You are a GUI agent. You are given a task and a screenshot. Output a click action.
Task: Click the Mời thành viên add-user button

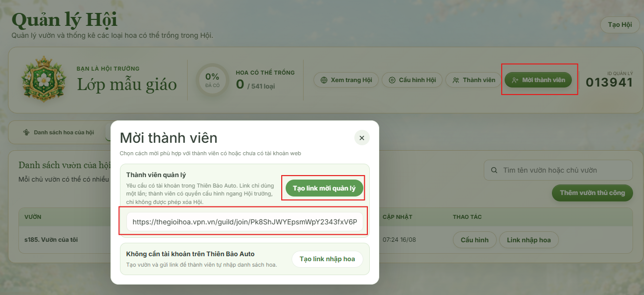[x=538, y=80]
